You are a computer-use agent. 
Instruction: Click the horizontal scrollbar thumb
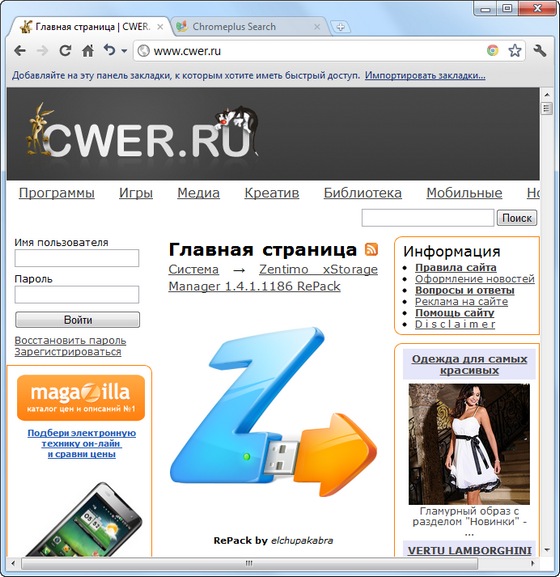pyautogui.click(x=249, y=563)
